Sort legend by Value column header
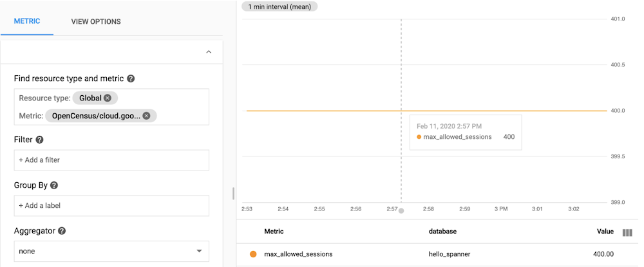 (x=605, y=232)
